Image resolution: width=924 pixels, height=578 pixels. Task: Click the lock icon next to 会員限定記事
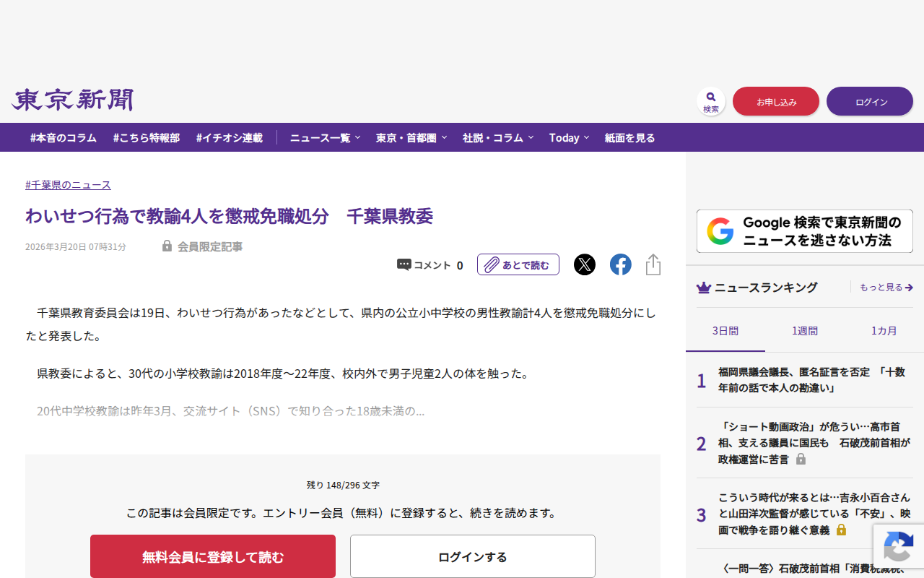167,246
